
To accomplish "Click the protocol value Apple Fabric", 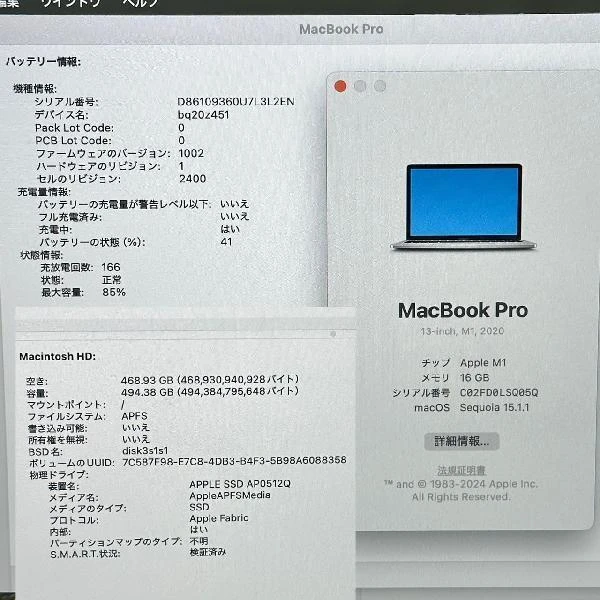I will tap(219, 518).
